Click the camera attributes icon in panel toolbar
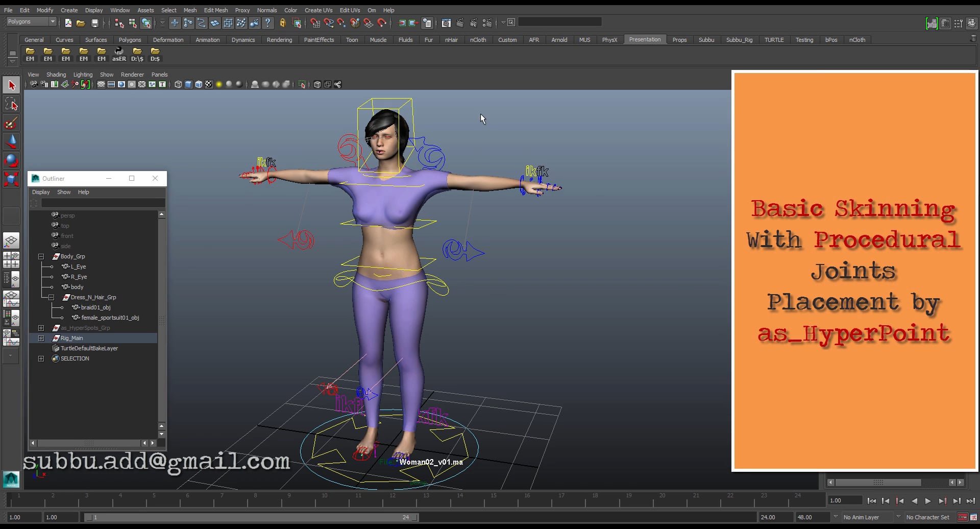 coord(44,84)
